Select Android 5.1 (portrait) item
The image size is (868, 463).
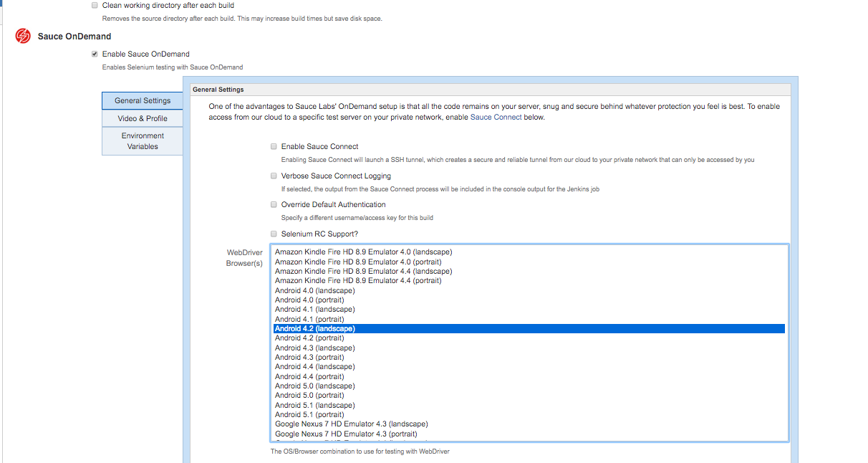tap(529, 414)
